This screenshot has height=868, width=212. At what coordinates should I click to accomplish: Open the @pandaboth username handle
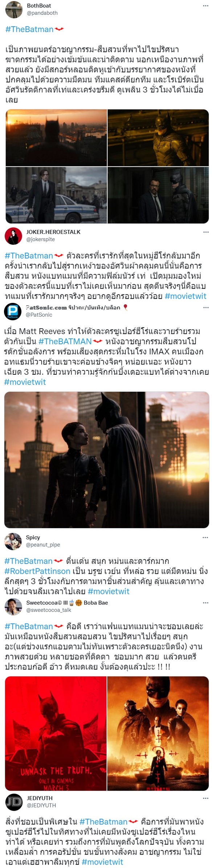42,13
